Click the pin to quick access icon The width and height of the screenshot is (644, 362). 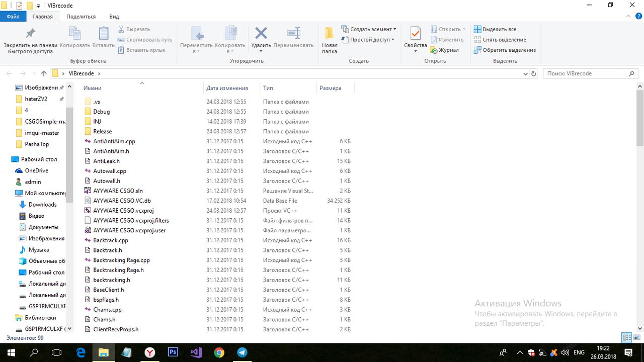coord(30,33)
